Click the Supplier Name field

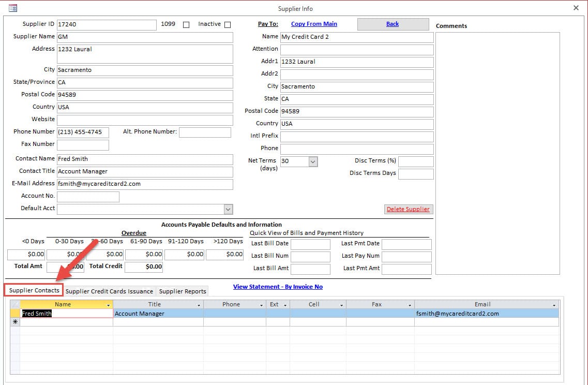tap(145, 37)
